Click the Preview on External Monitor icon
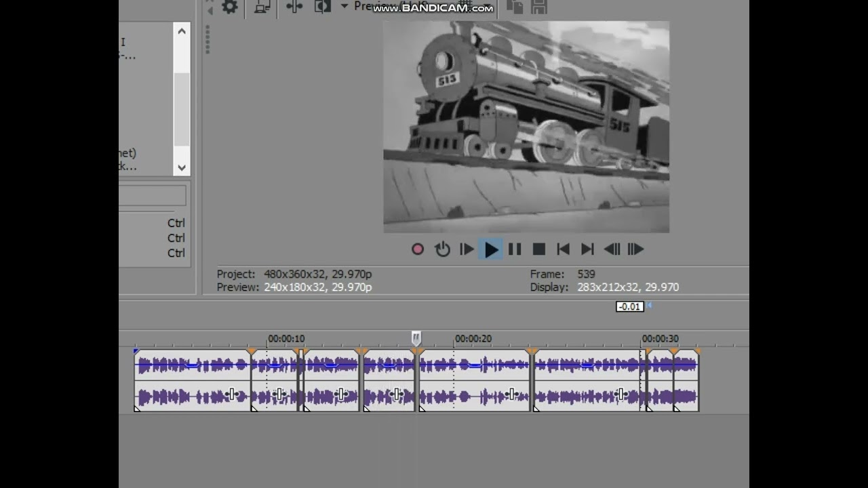 tap(262, 7)
